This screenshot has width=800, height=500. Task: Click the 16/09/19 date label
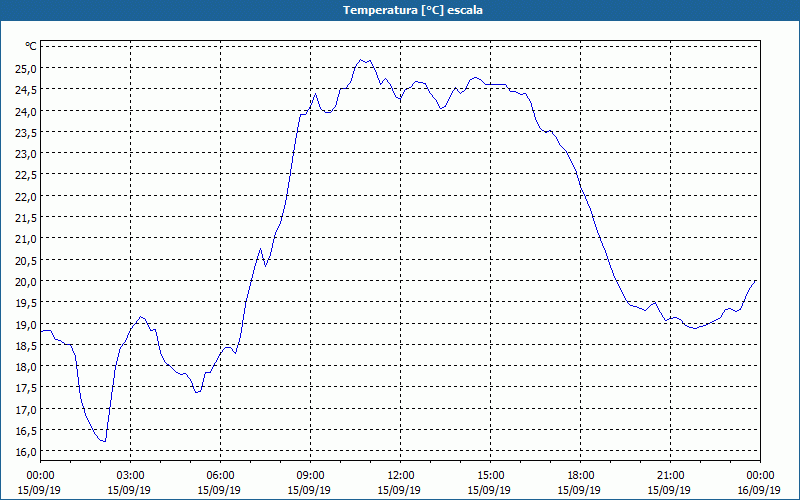pos(759,490)
